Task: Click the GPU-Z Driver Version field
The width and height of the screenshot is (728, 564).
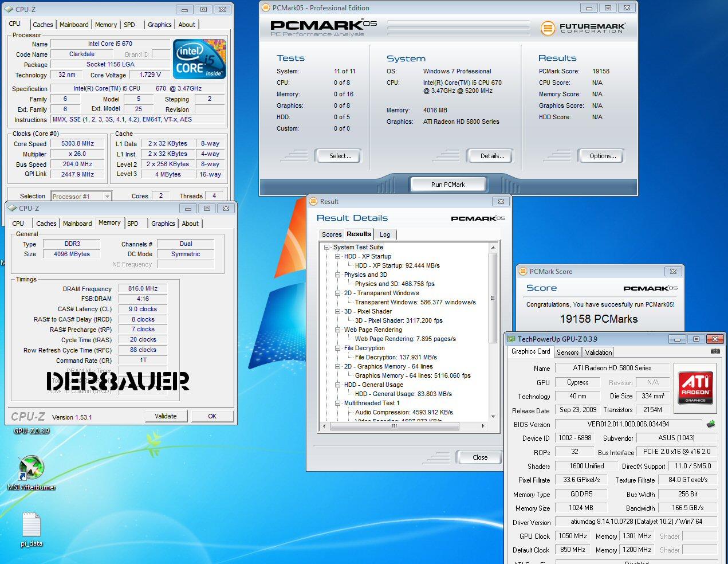Action: [x=636, y=522]
